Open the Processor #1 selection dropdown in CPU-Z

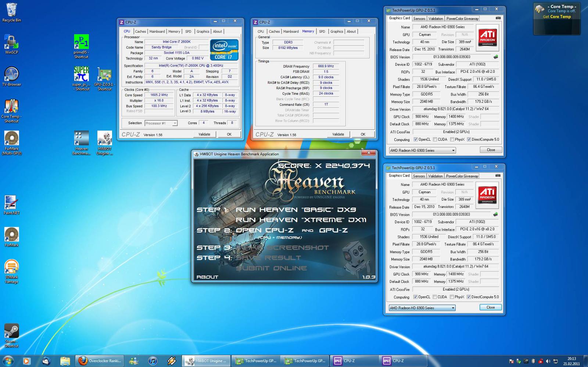161,123
